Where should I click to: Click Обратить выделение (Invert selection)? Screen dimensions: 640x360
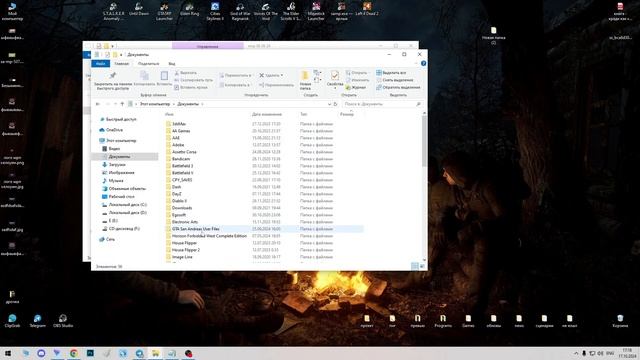[398, 87]
